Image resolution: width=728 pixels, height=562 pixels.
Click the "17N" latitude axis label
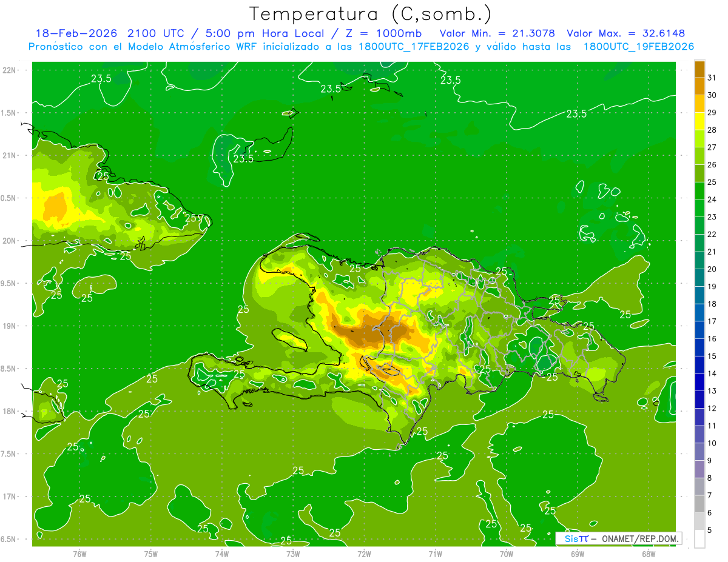click(x=10, y=497)
